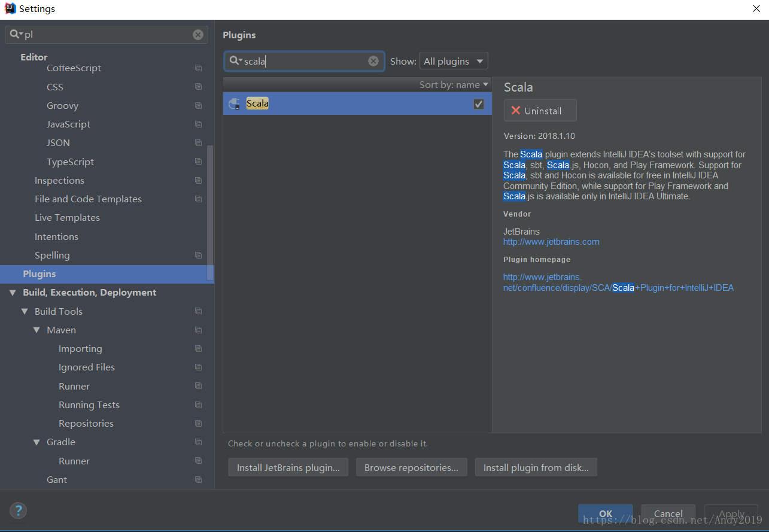Click the project-level icon beside CoffeeScript

click(199, 68)
